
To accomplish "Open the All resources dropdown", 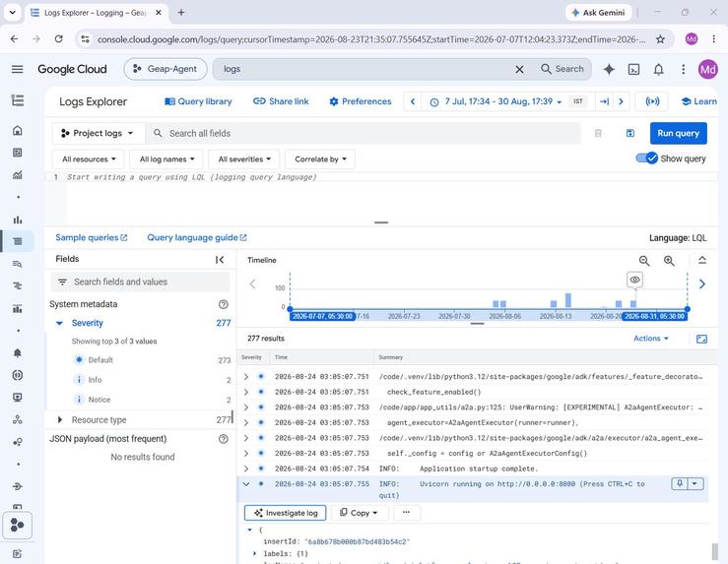I will [x=89, y=159].
